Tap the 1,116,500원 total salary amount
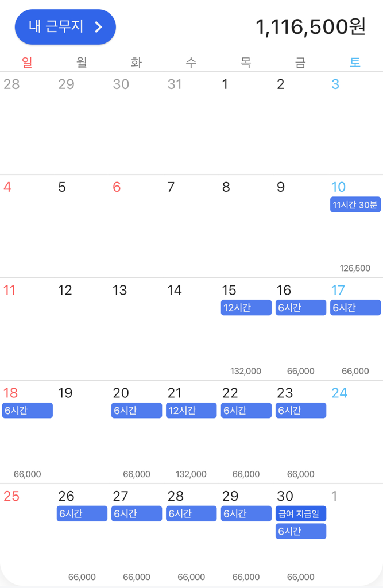The width and height of the screenshot is (383, 588). tap(310, 27)
